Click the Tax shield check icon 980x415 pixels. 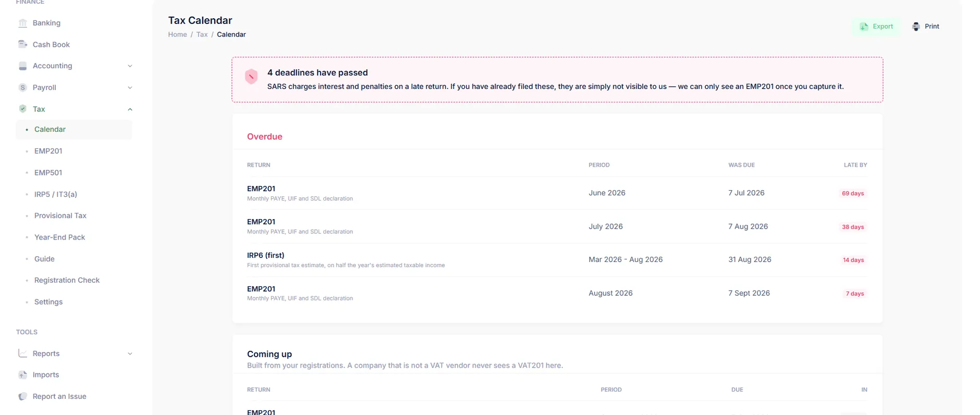(22, 109)
